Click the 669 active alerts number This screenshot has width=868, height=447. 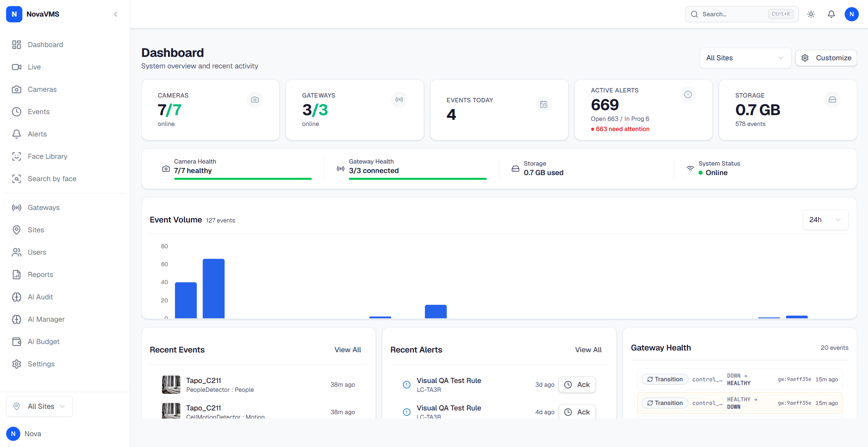[605, 105]
